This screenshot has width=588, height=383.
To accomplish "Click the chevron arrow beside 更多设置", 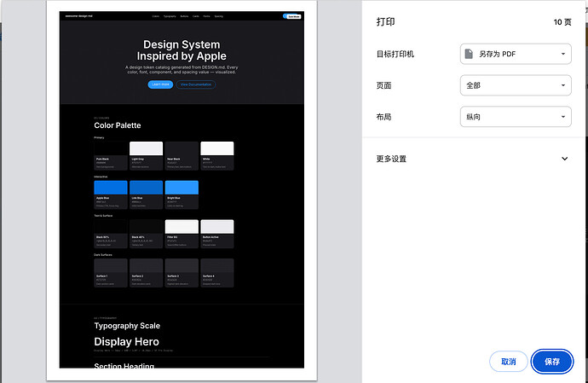I will tap(564, 159).
